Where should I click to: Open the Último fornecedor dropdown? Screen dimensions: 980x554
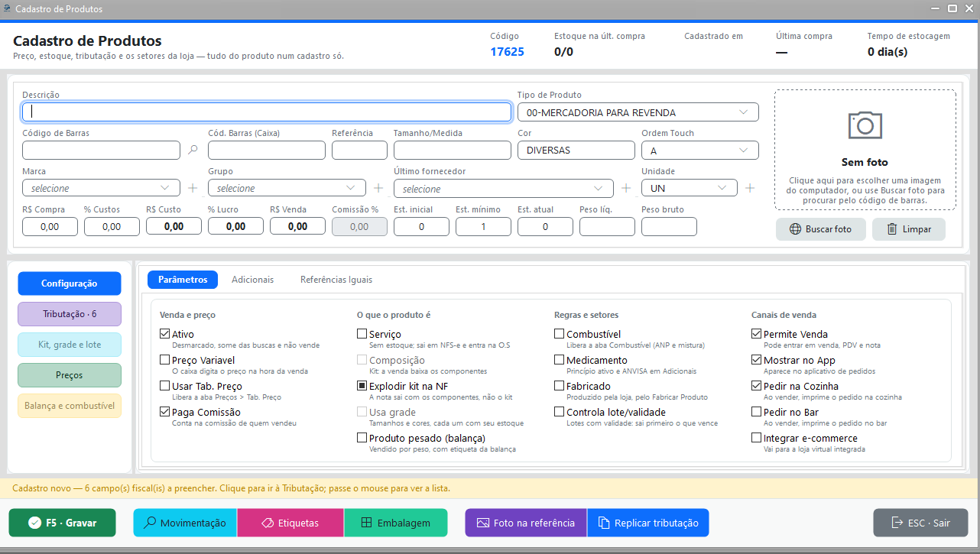click(x=504, y=188)
